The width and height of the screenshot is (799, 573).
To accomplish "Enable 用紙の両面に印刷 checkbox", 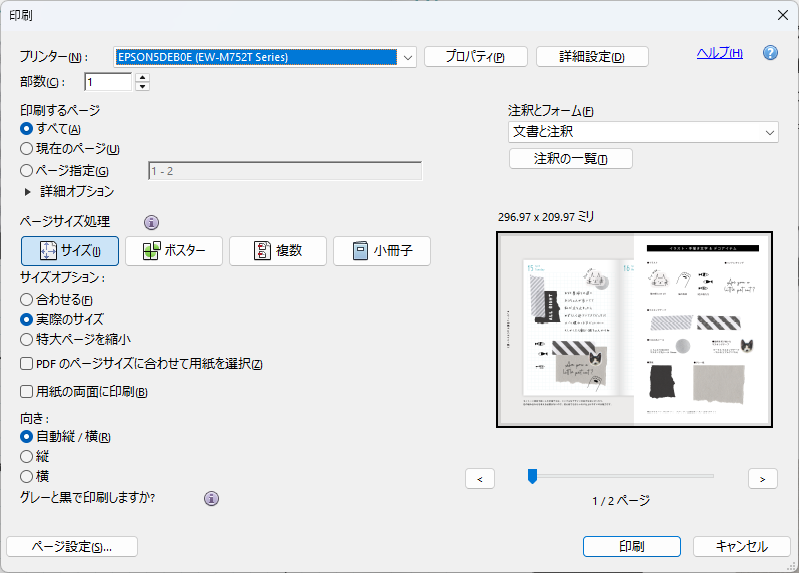I will click(27, 392).
